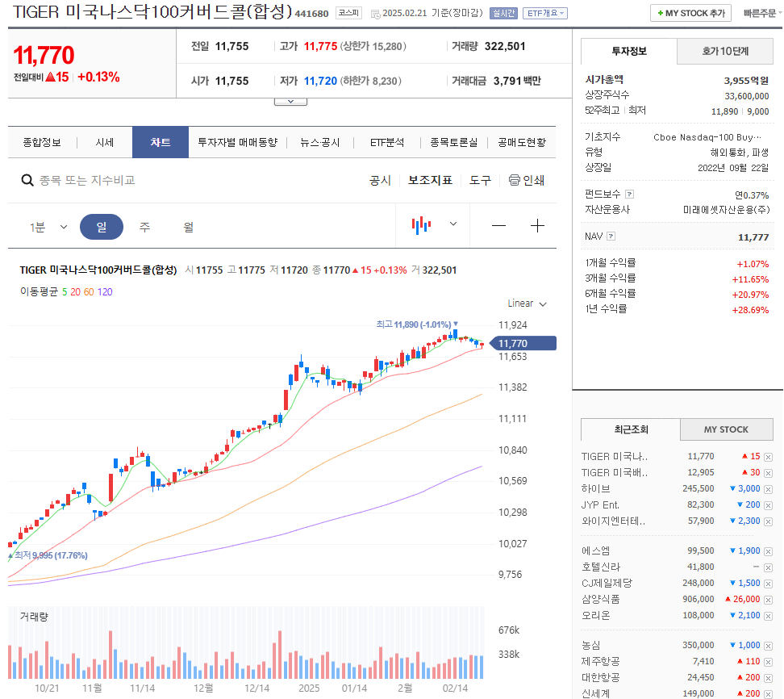
Task: Open the 시세 tab
Action: [105, 143]
